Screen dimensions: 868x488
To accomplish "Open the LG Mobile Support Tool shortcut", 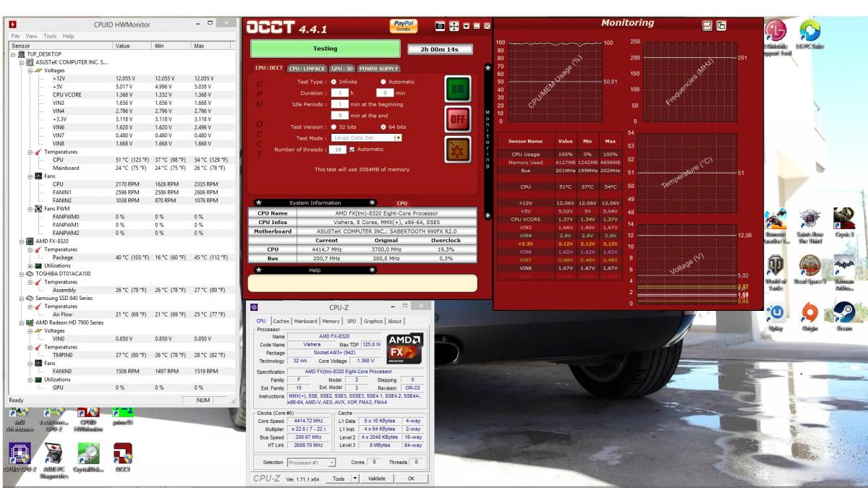I will coord(775,38).
